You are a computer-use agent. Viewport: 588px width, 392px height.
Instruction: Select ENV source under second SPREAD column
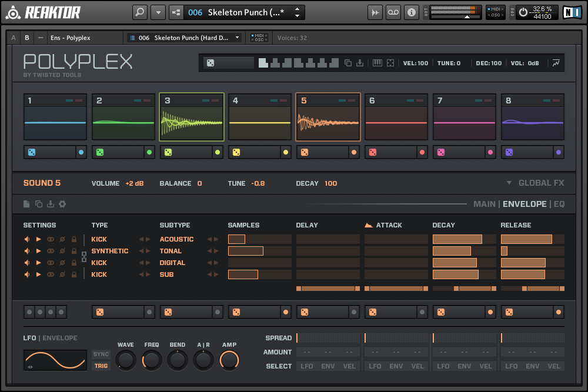(396, 366)
